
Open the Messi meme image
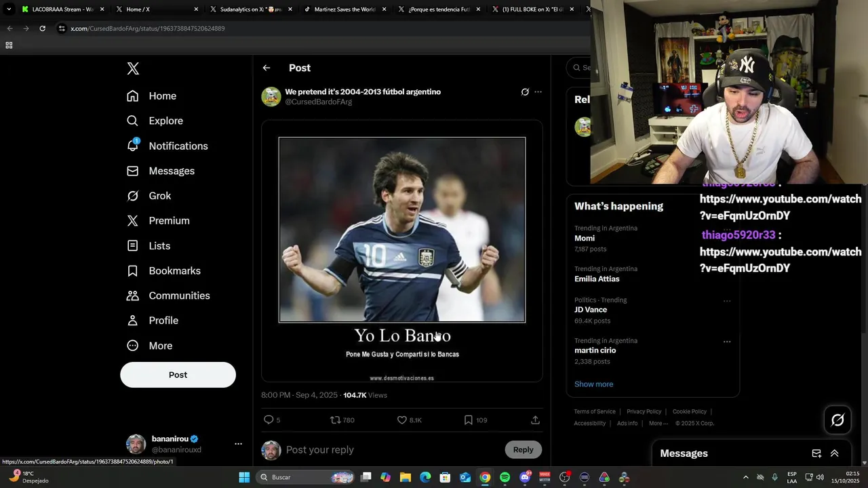click(402, 252)
